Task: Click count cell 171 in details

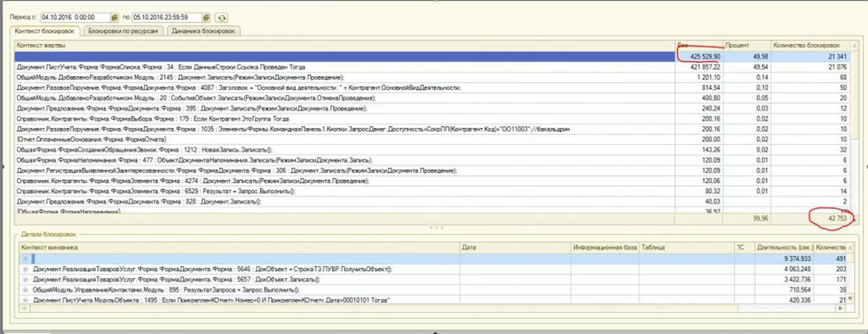Action: click(x=830, y=279)
